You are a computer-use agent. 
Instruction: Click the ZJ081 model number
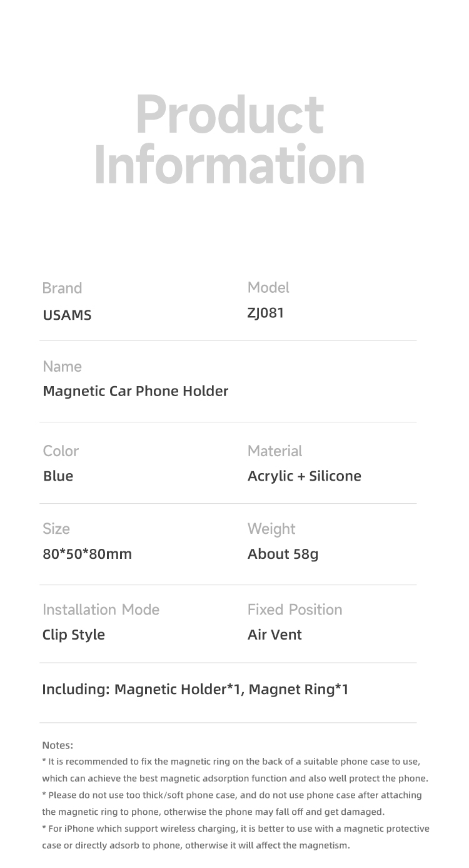(x=266, y=313)
